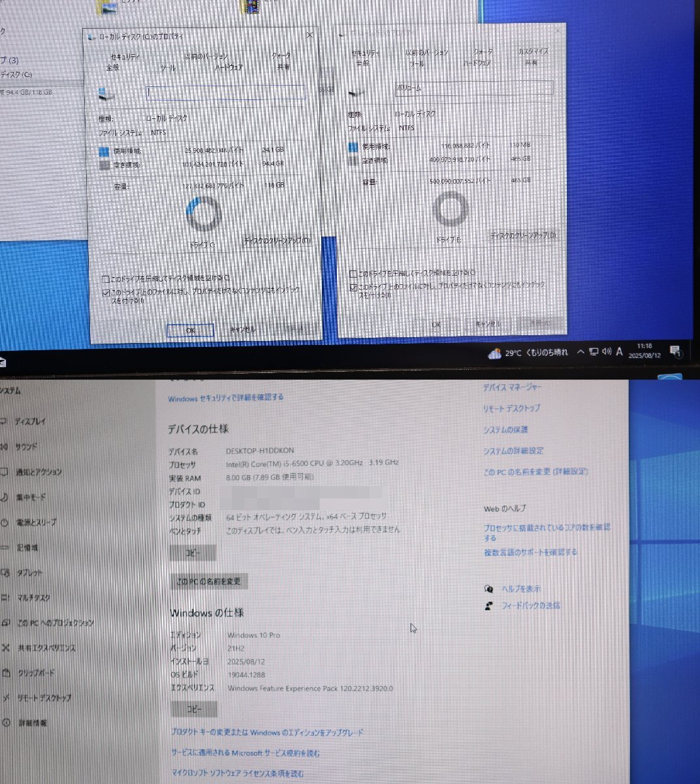Open ハードウェア tab in drive E properties
Screen dimensions: 700x784
[x=477, y=63]
